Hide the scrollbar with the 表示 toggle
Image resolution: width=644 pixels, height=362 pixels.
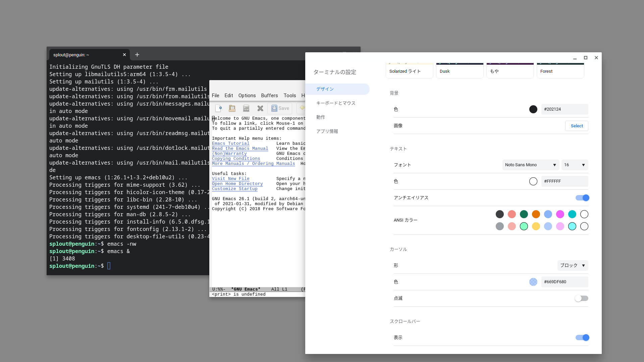(x=582, y=338)
